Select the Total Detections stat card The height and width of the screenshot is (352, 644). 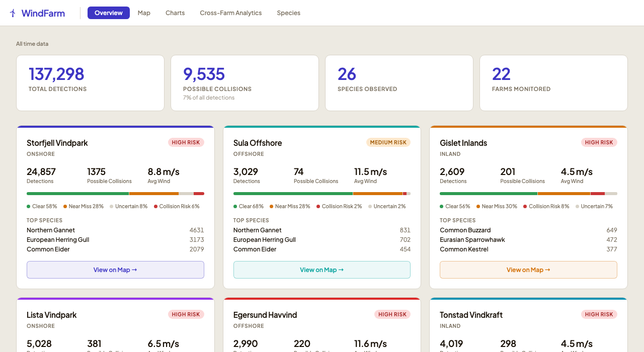pyautogui.click(x=90, y=83)
